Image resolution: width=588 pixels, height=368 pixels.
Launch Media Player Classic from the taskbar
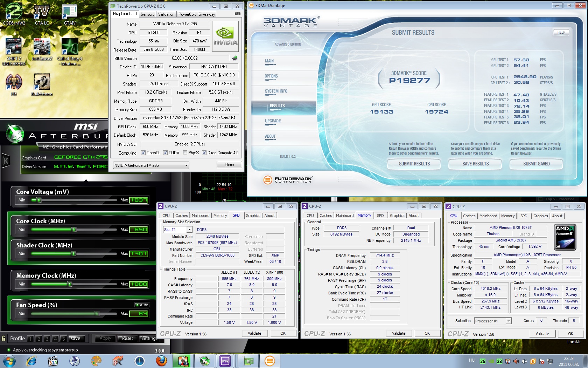pyautogui.click(x=53, y=361)
